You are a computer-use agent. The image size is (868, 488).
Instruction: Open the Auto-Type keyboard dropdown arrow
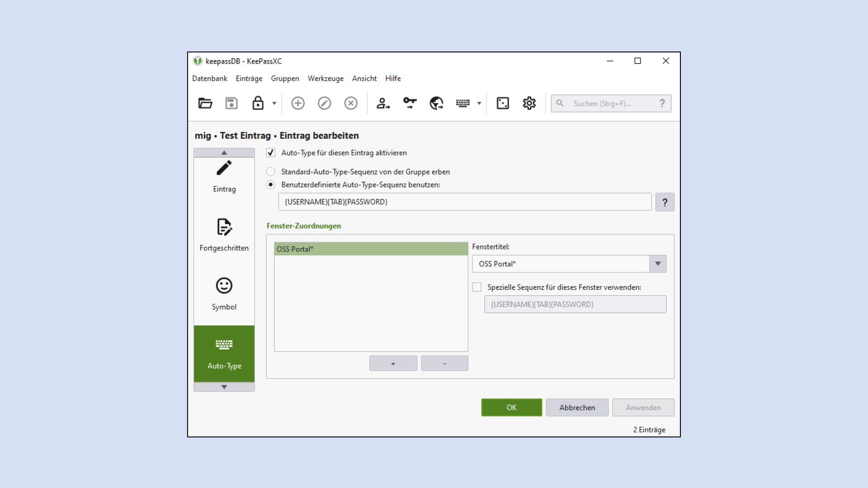tap(478, 103)
